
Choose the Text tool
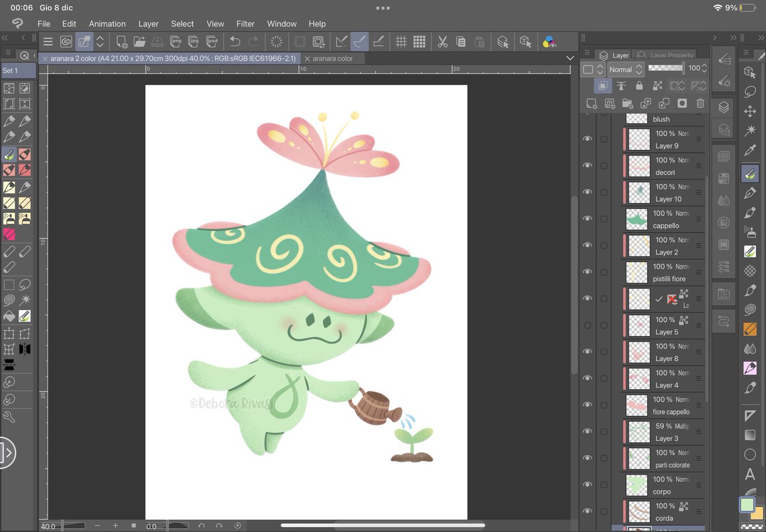750,475
